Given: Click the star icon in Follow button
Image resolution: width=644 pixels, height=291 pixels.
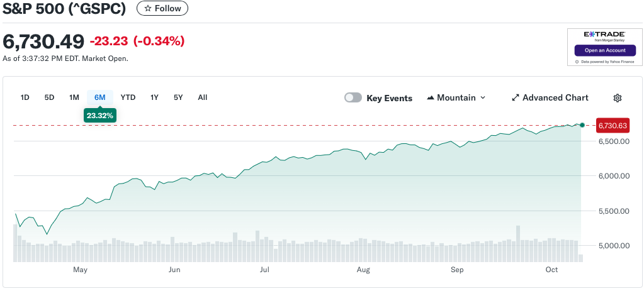Looking at the screenshot, I should (x=147, y=9).
